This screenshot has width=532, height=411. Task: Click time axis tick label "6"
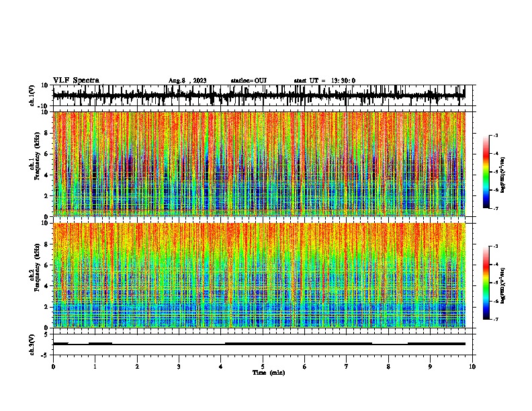point(305,367)
